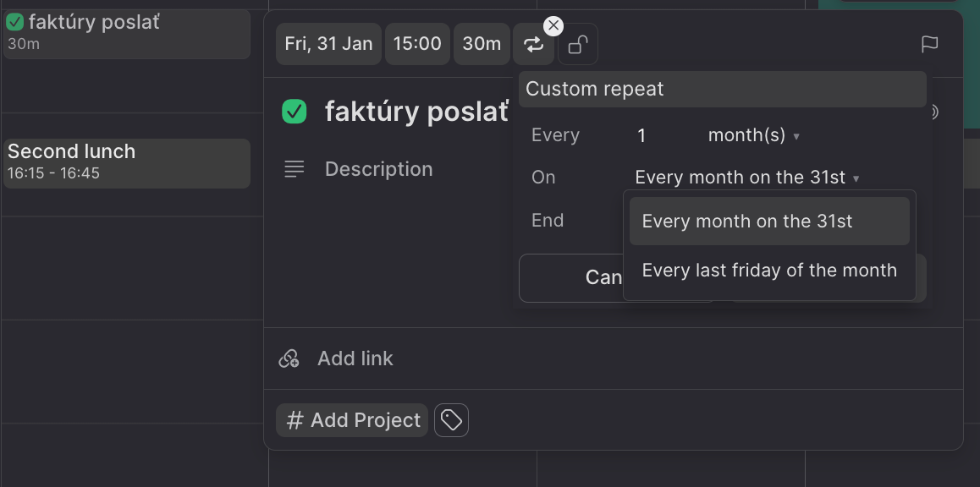Viewport: 980px width, 487px height.
Task: Click hash icon in Add Project
Action: 295,420
